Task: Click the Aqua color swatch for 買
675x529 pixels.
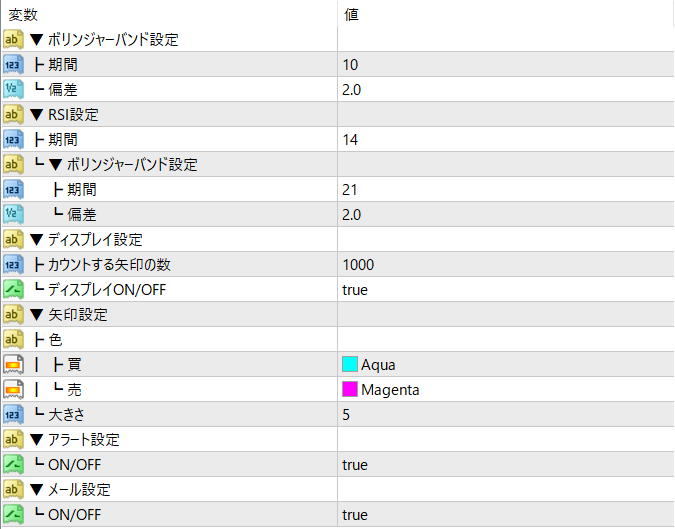Action: coord(350,365)
